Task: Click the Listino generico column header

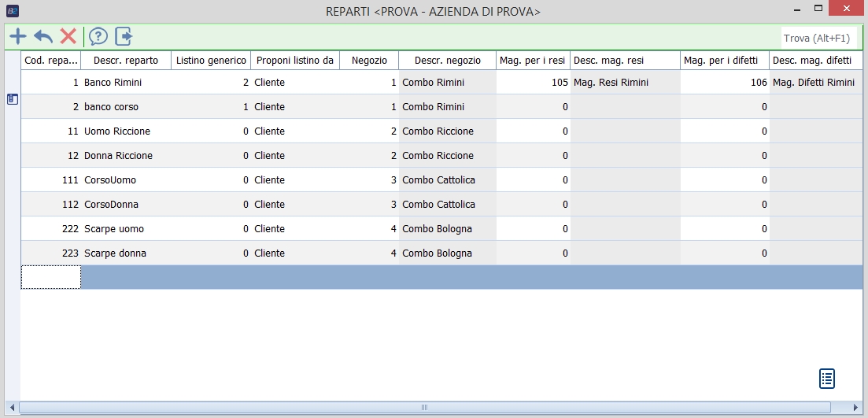Action: [211, 61]
